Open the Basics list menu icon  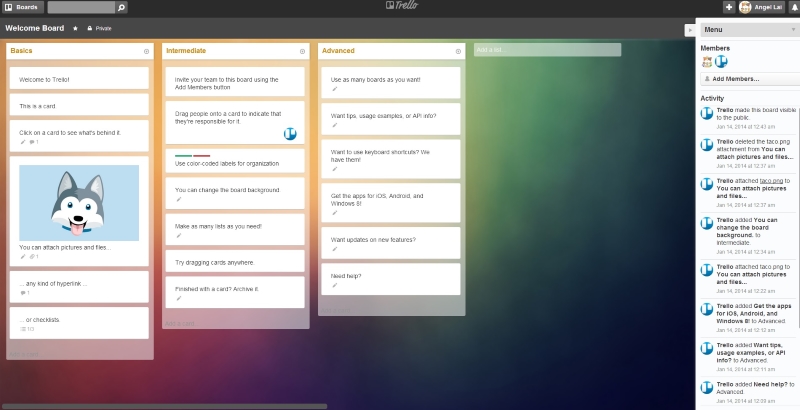click(146, 52)
